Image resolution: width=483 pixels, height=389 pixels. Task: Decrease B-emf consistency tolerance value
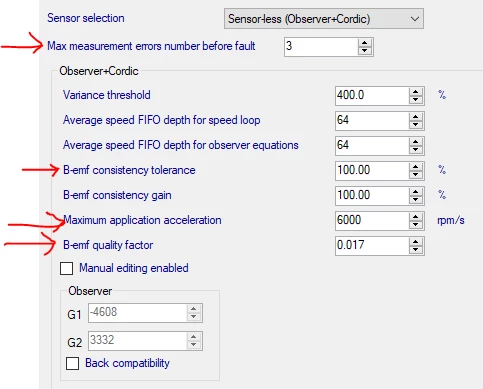coord(416,175)
